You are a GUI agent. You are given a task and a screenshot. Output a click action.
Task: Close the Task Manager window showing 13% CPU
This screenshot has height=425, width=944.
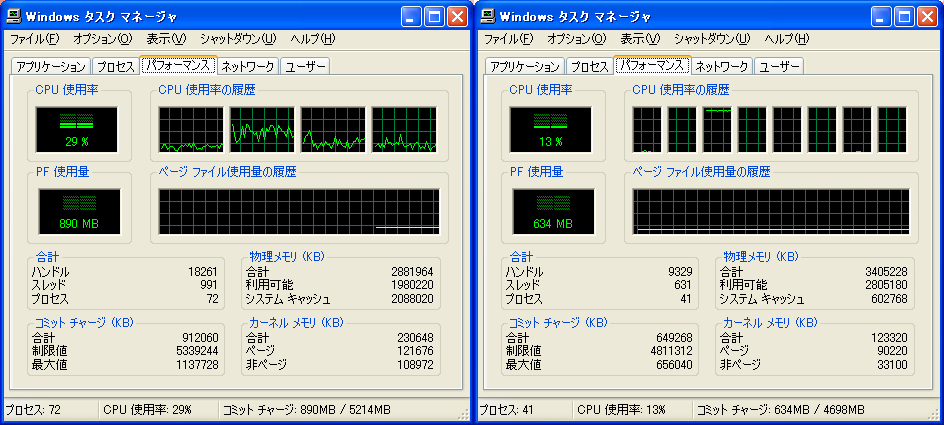[x=931, y=17]
